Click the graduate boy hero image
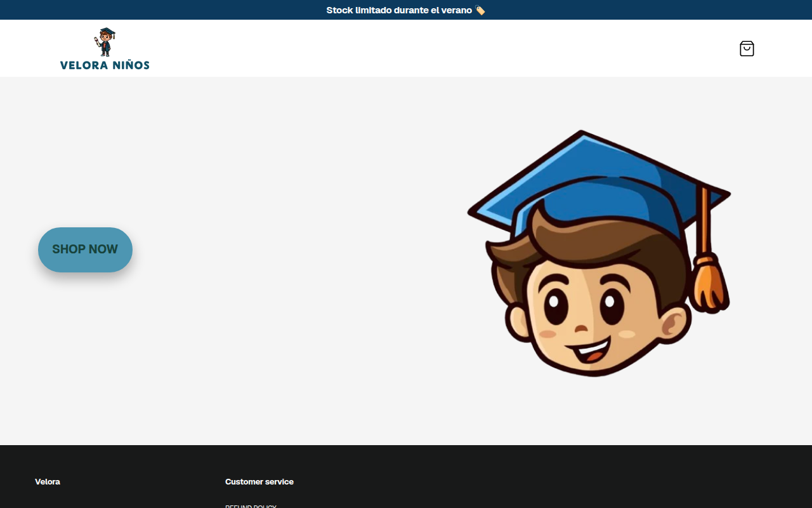This screenshot has width=812, height=508. (x=599, y=253)
